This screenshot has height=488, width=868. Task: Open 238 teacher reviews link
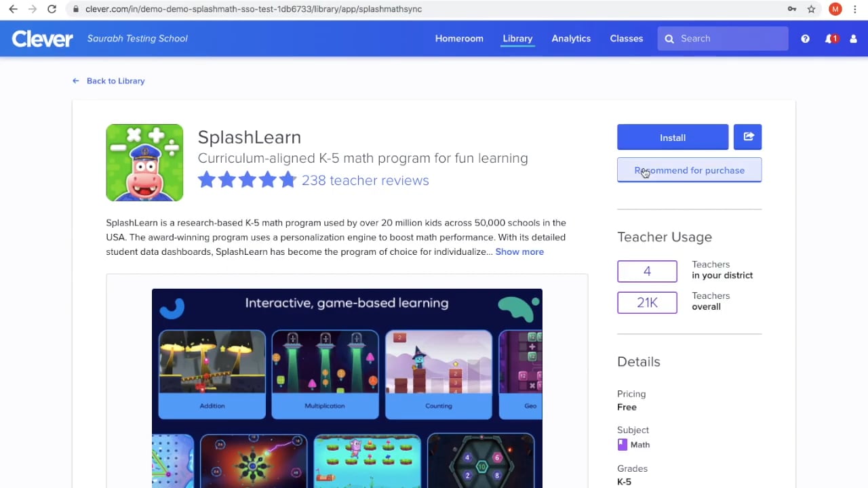365,180
